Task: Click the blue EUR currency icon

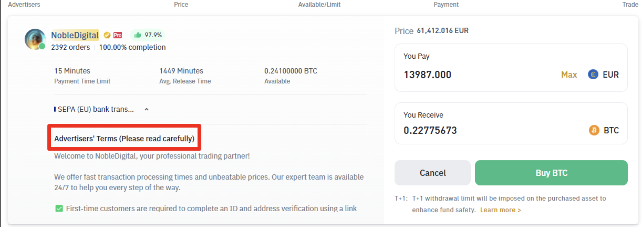Action: click(x=593, y=74)
